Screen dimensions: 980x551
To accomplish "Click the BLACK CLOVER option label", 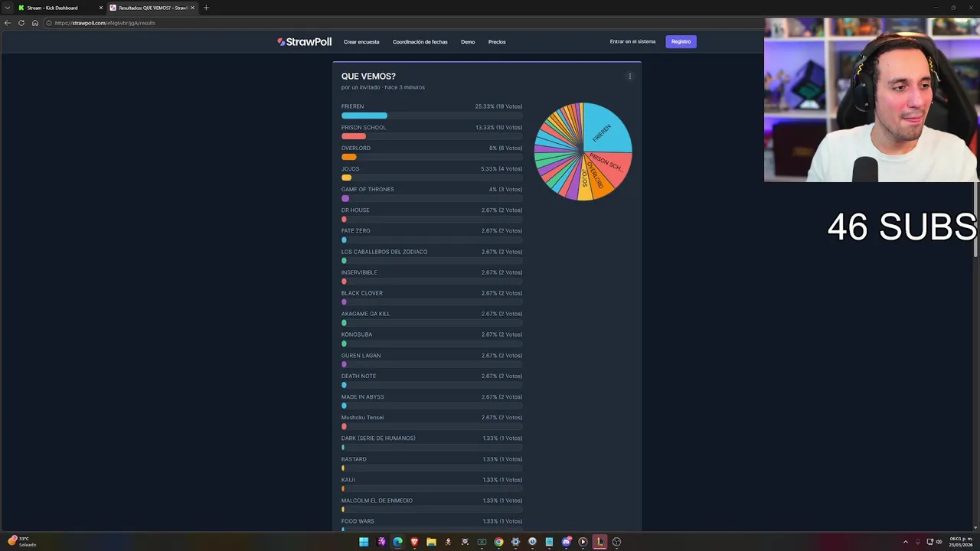I will 362,293.
